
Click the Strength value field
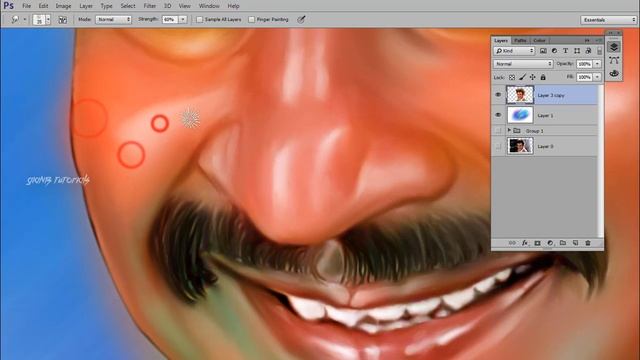(x=170, y=19)
